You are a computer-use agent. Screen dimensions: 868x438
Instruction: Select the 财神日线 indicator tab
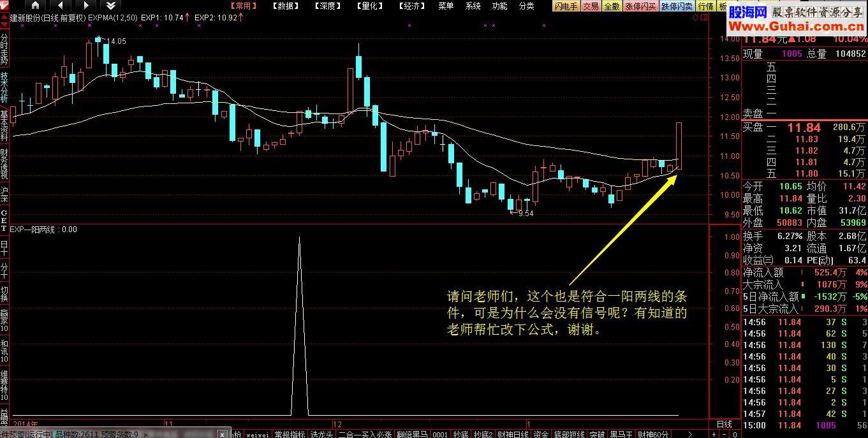tap(513, 434)
